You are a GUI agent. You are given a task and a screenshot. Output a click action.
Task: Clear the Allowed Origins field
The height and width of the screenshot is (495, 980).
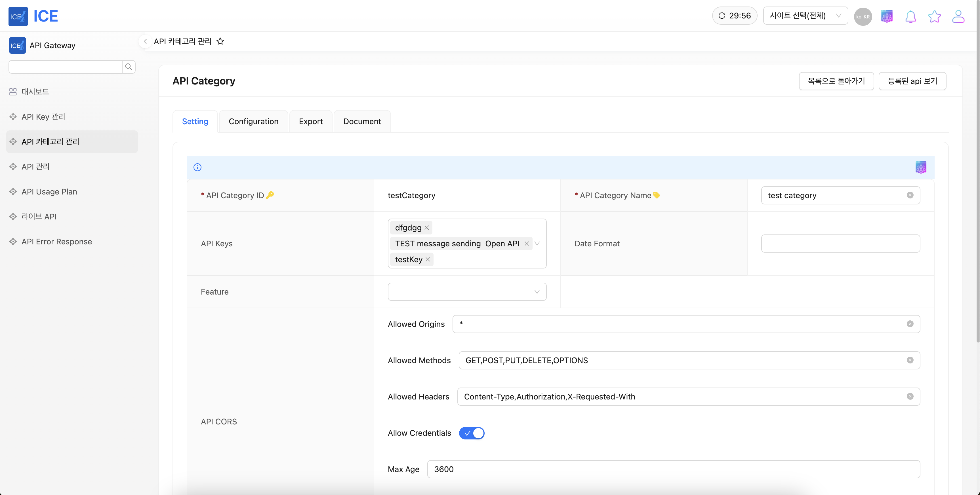tap(910, 324)
